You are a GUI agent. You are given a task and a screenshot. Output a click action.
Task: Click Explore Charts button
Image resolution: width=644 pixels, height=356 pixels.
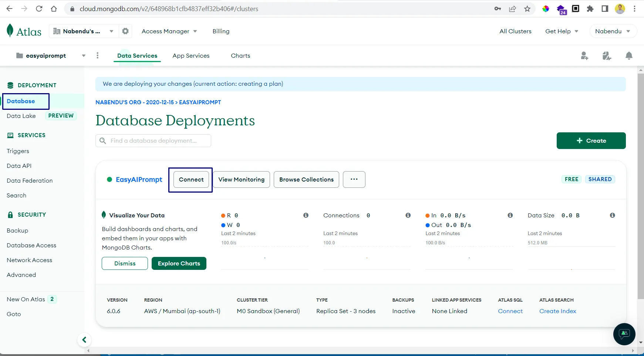[x=179, y=263]
